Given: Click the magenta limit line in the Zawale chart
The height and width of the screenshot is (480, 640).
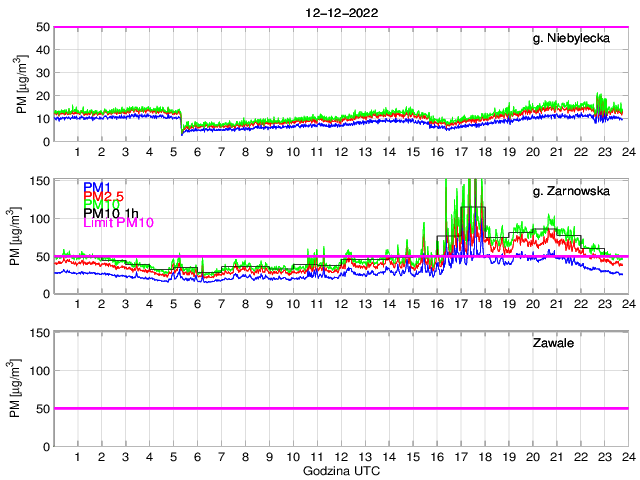Looking at the screenshot, I should [340, 408].
